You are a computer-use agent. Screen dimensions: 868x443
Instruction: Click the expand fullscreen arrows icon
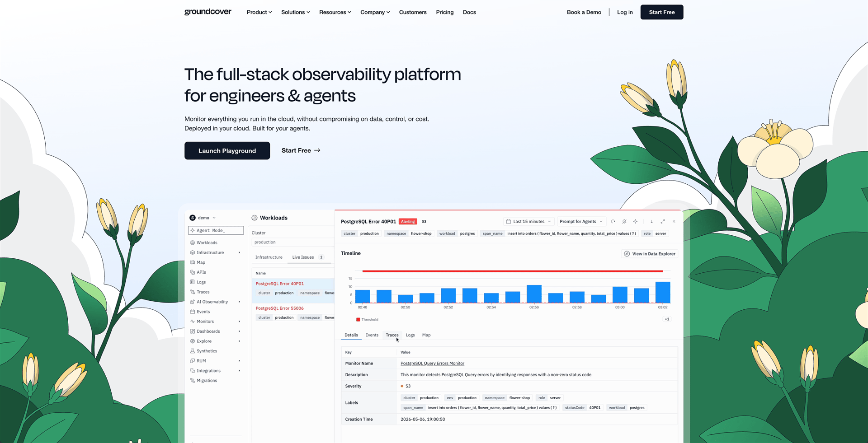click(x=663, y=222)
